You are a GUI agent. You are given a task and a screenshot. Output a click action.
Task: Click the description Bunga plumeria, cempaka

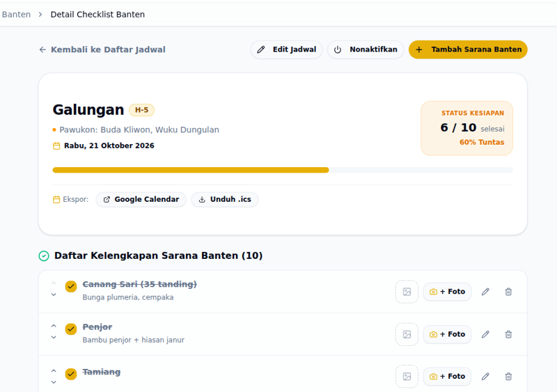tap(128, 297)
